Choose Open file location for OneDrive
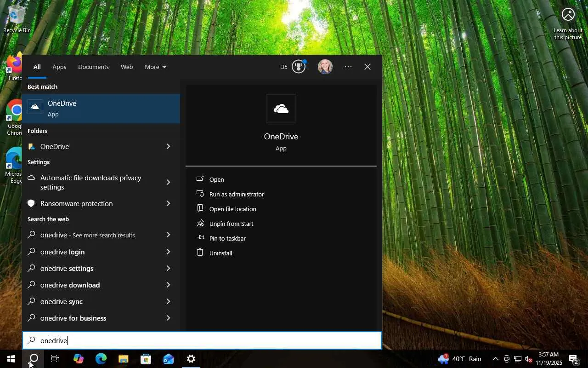This screenshot has height=368, width=588. click(281, 209)
